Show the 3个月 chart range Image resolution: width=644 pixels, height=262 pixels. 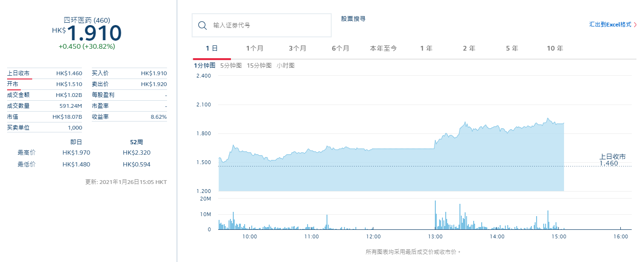pos(298,49)
